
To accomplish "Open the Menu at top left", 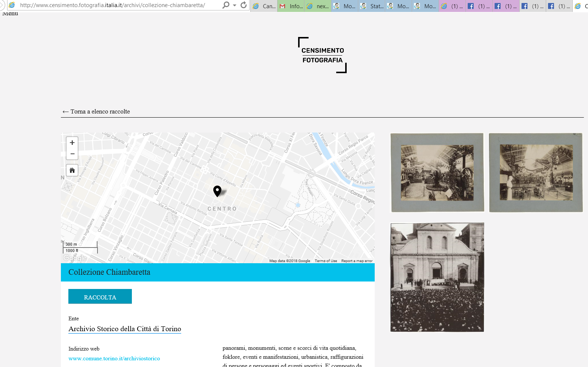I will (x=10, y=14).
